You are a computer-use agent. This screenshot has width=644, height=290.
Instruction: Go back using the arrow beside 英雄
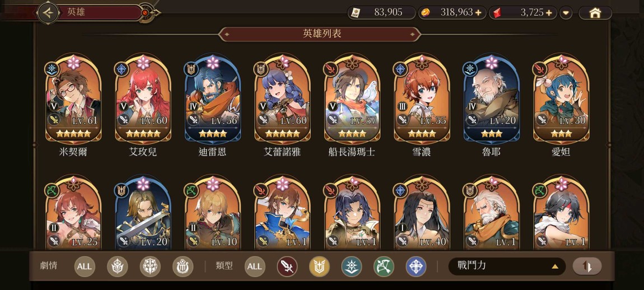point(49,13)
